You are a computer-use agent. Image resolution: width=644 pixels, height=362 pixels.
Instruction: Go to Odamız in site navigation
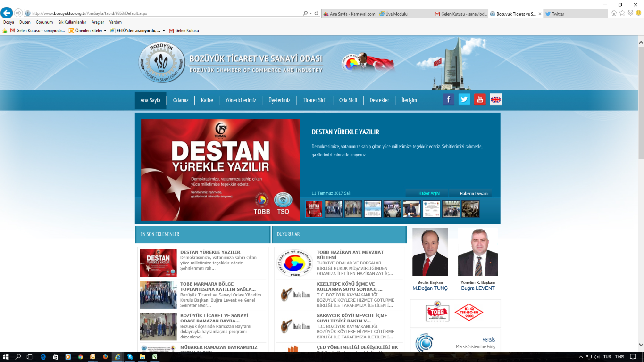tap(181, 100)
